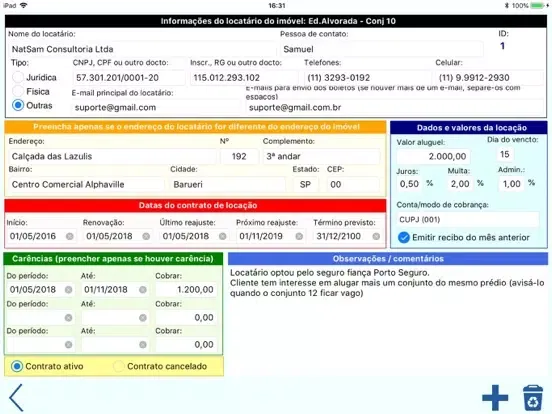Edit the Pessoa de contato field Samuel
Viewport: 552px width, 414px height.
(382, 49)
